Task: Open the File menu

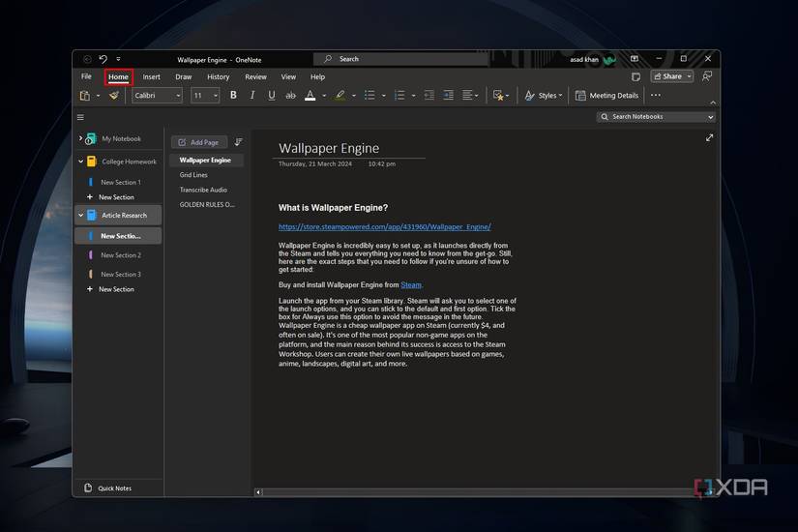Action: [x=86, y=76]
